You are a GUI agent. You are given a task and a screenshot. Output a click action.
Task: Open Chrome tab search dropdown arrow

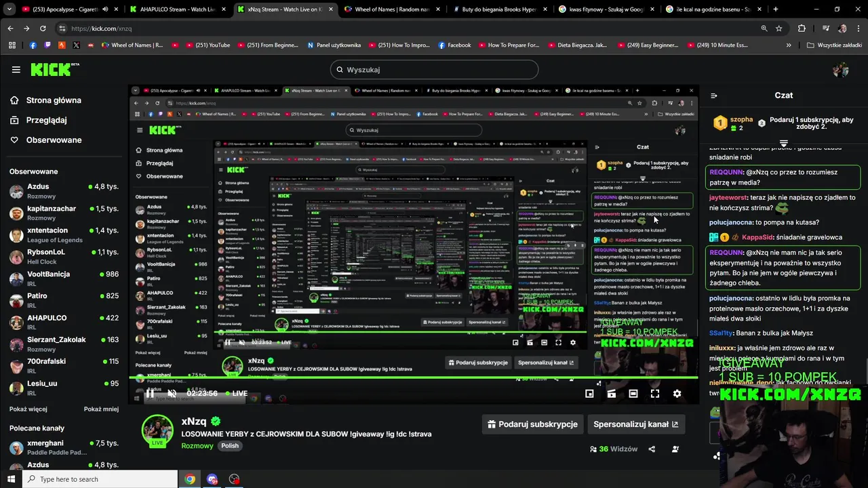(x=9, y=9)
